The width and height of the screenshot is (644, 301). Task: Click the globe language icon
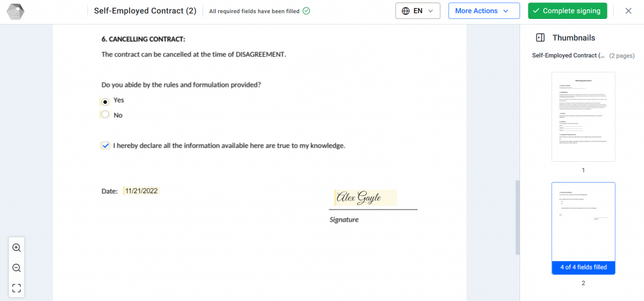[406, 11]
